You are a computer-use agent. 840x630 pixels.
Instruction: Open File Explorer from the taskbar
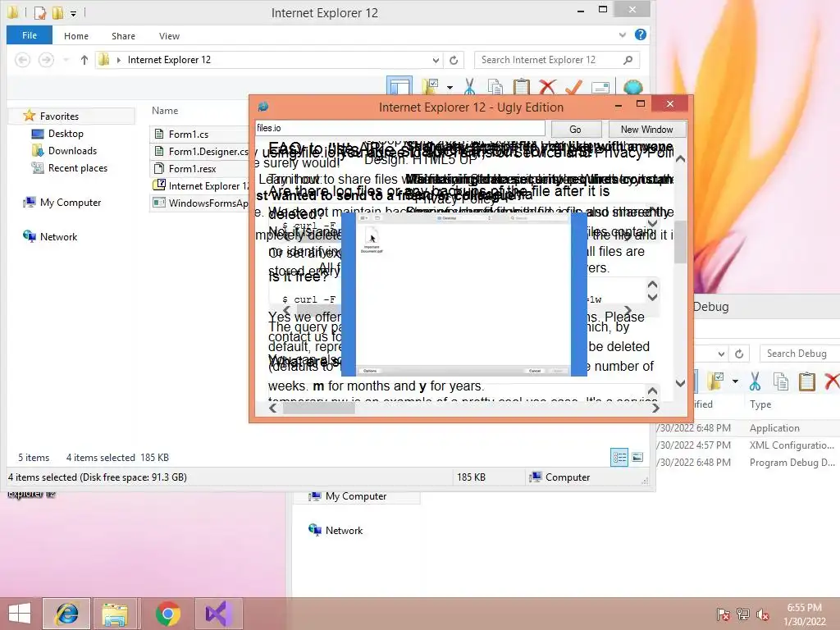115,614
